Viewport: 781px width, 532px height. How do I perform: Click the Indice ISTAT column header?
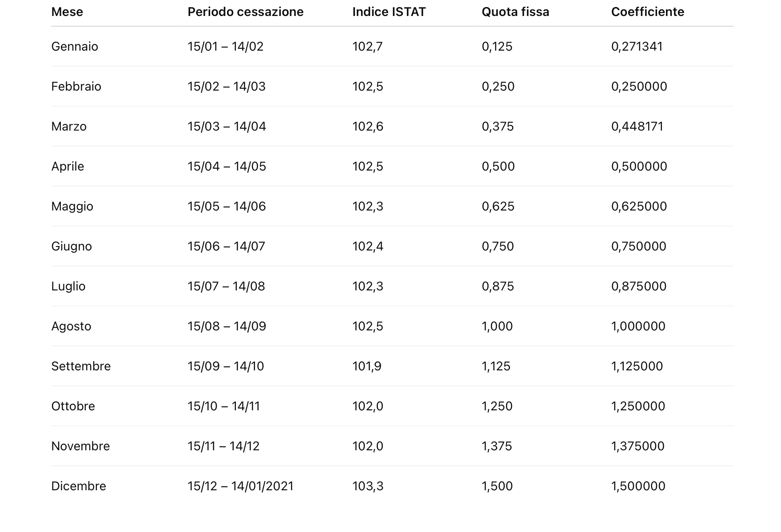click(x=389, y=12)
